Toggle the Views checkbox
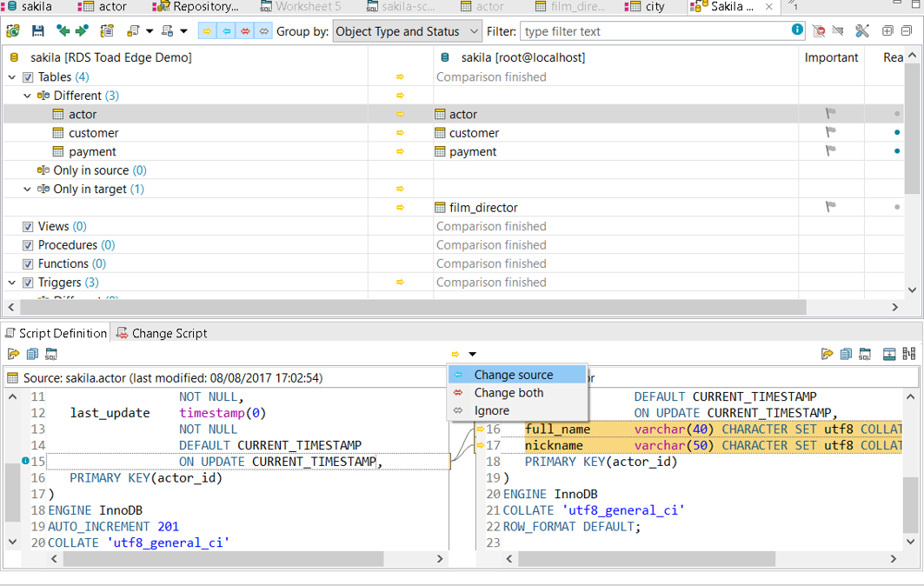The image size is (924, 586). 28,226
